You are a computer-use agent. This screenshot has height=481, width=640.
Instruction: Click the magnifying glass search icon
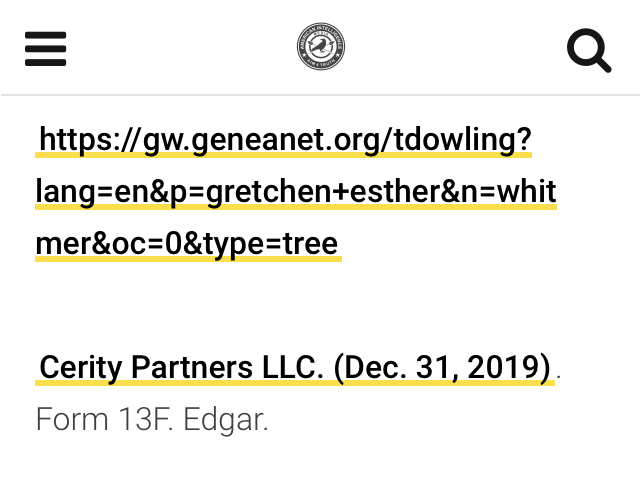coord(589,50)
